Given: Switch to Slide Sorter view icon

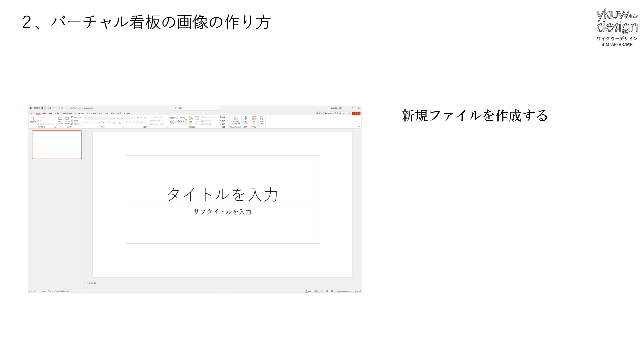Looking at the screenshot, I should pos(321,291).
